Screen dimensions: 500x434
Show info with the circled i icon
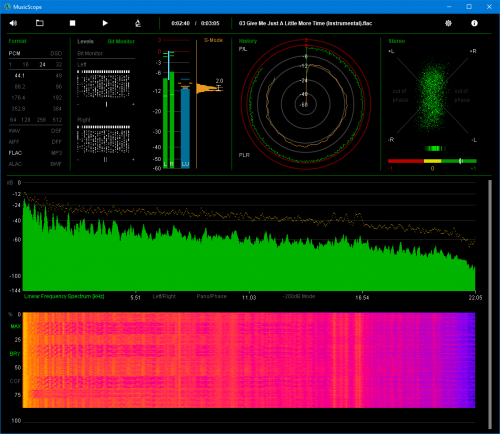click(474, 23)
